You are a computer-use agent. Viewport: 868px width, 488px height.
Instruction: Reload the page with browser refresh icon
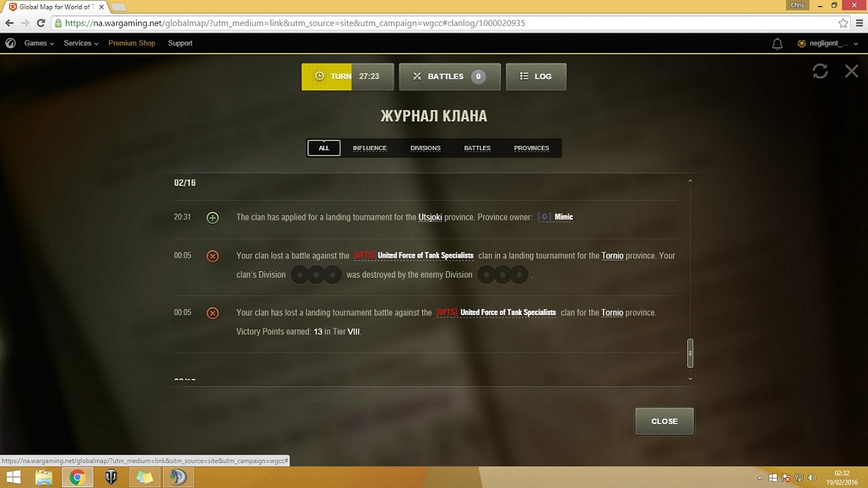click(x=41, y=23)
